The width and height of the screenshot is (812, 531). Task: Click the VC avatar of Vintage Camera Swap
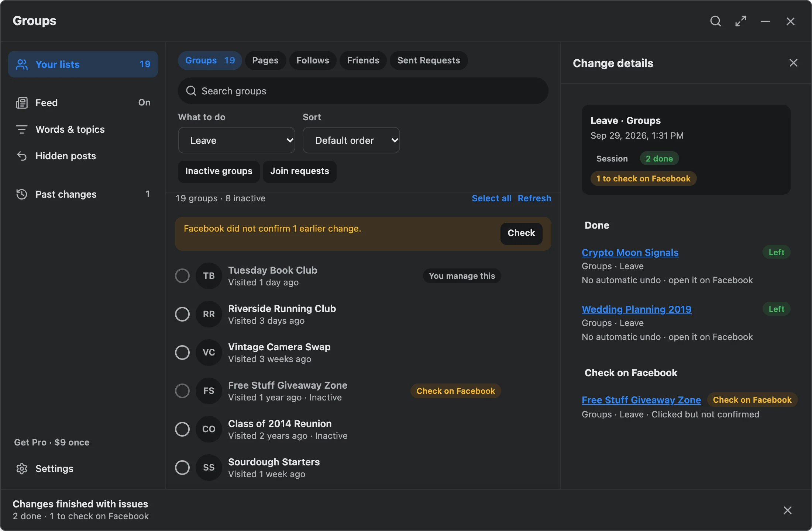pyautogui.click(x=209, y=353)
